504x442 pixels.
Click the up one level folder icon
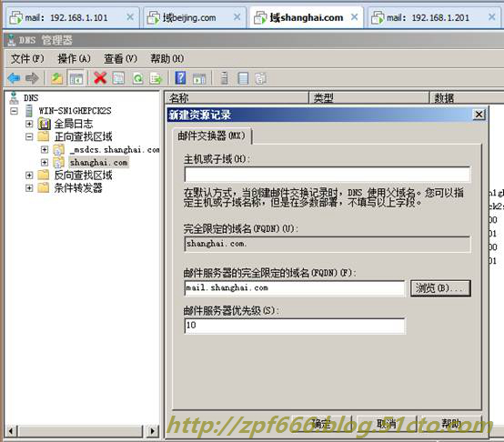coord(57,78)
